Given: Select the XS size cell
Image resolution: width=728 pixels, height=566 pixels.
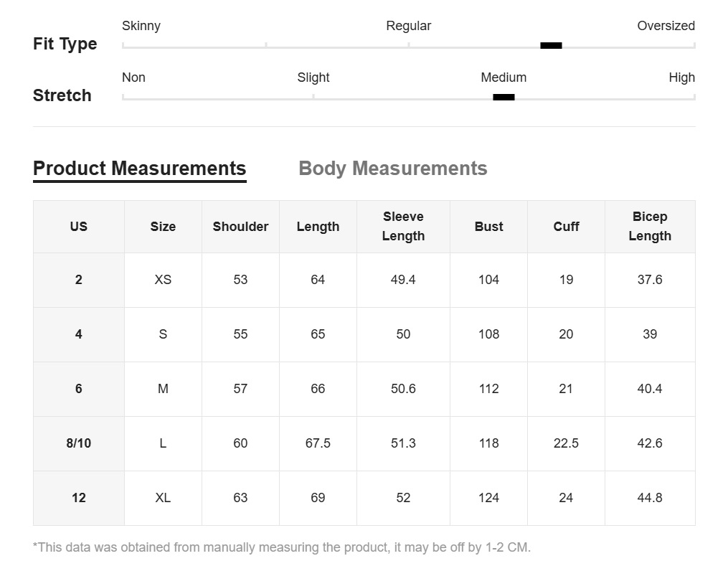Looking at the screenshot, I should click(x=163, y=280).
